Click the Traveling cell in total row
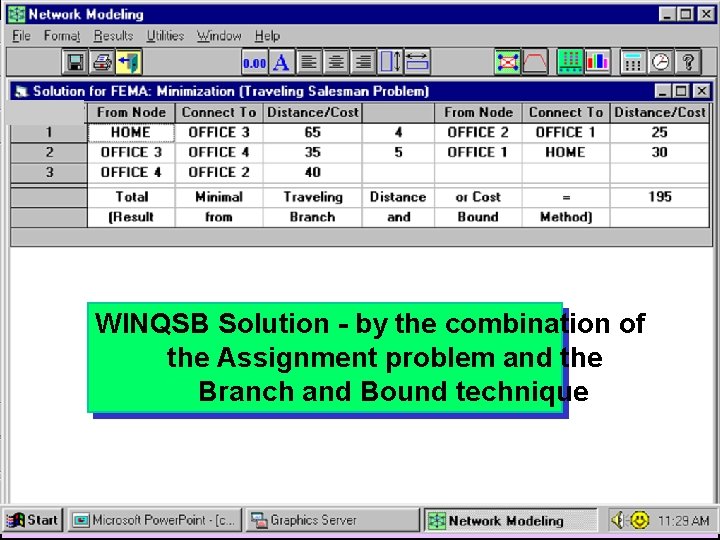This screenshot has height=540, width=720. pos(313,197)
